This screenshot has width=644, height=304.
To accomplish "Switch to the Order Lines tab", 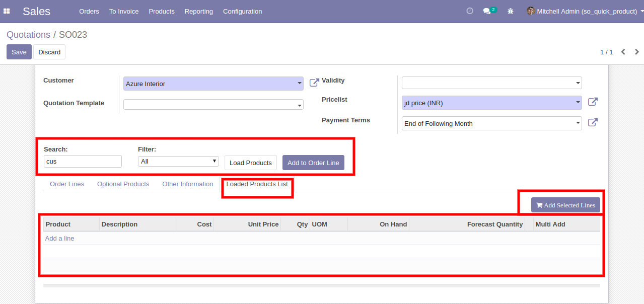I will coord(67,184).
